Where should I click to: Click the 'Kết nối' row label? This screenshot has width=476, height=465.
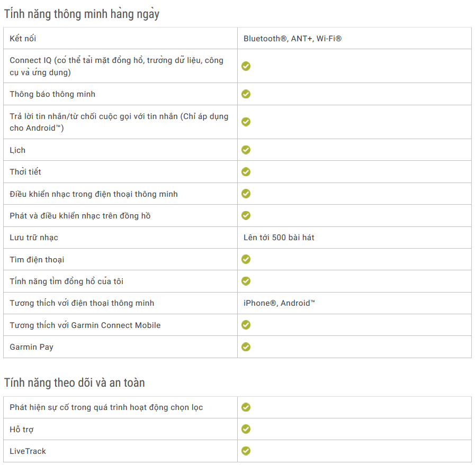[x=23, y=39]
